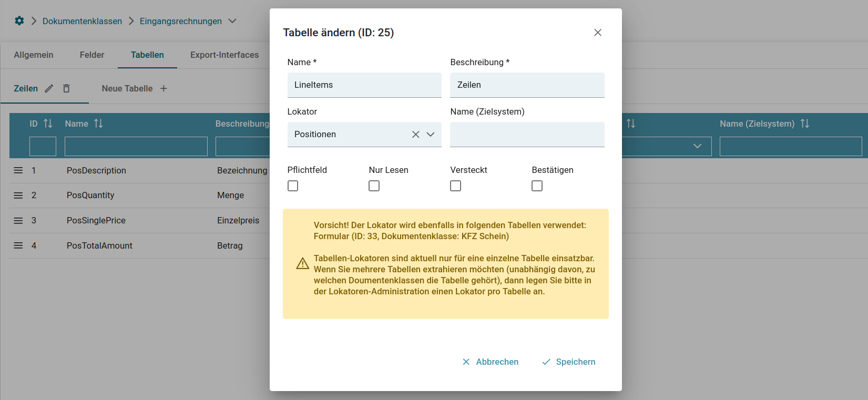Click the Name column filter box
Image resolution: width=868 pixels, height=400 pixels.
136,146
